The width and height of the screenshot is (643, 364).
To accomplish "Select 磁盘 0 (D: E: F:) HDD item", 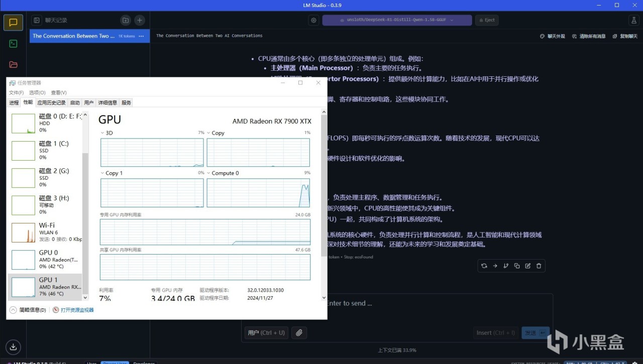I will point(45,123).
